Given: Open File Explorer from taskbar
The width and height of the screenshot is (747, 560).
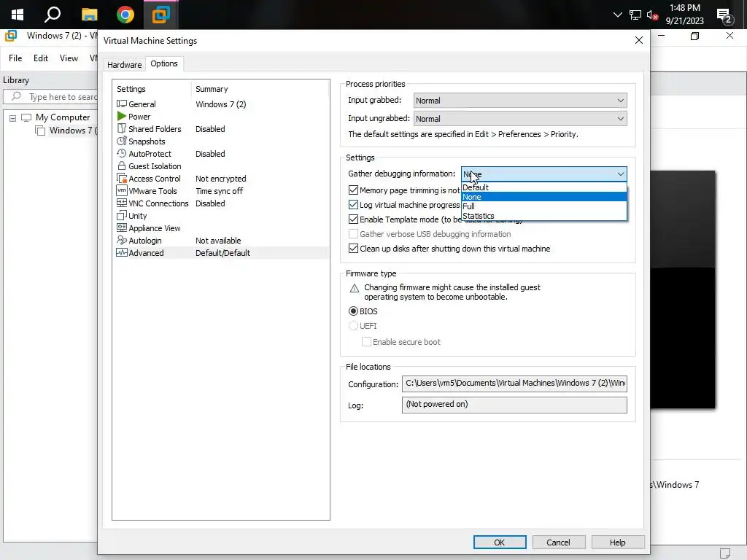Looking at the screenshot, I should pos(89,15).
